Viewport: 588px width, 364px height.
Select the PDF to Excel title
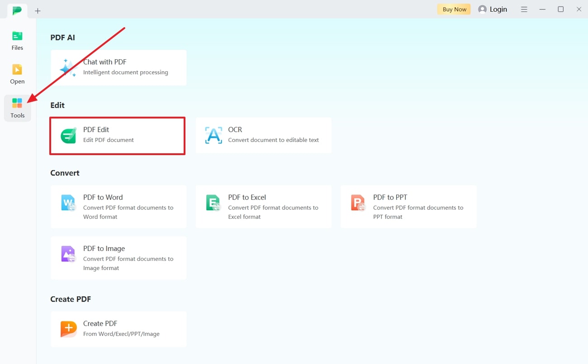[x=247, y=197]
